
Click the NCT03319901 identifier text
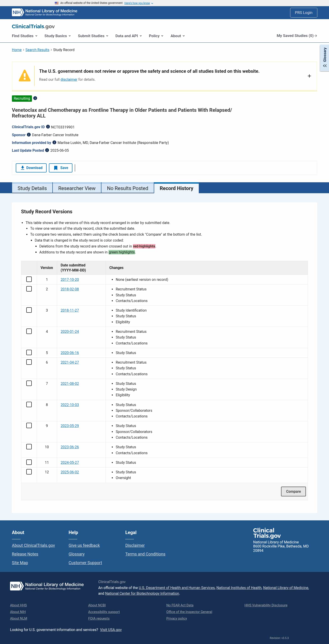pyautogui.click(x=63, y=127)
